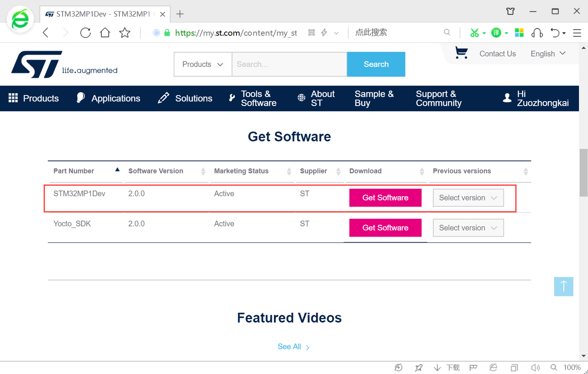The image size is (588, 374).
Task: Click the browser refresh icon
Action: click(x=85, y=33)
